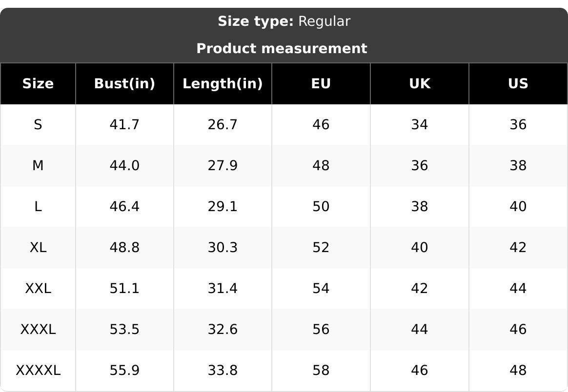Image resolution: width=568 pixels, height=392 pixels.
Task: Click the Size column header
Action: [38, 83]
